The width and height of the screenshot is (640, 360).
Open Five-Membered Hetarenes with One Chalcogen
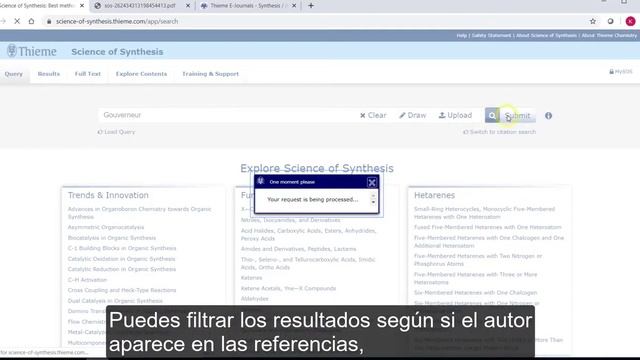489,242
